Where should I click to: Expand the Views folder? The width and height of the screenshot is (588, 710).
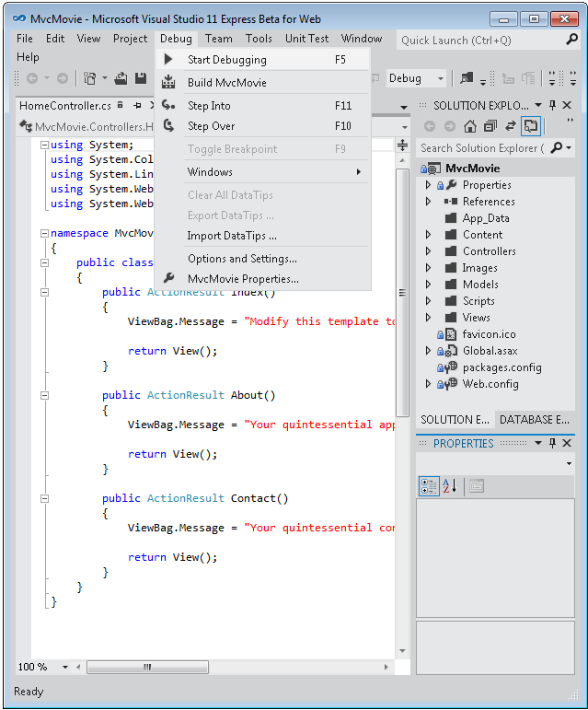click(x=428, y=318)
